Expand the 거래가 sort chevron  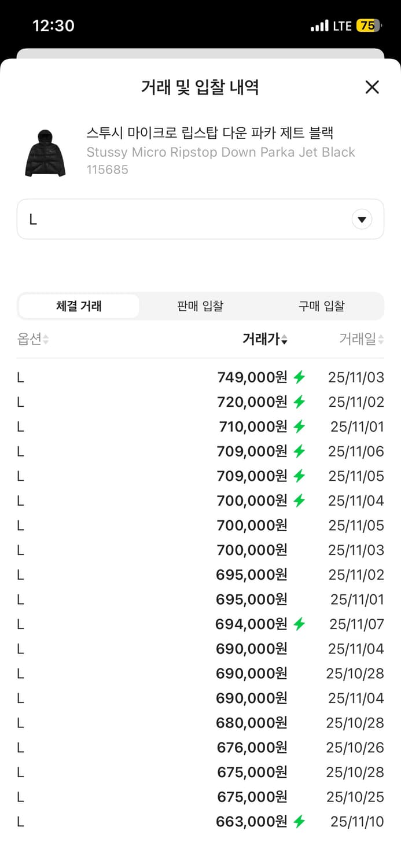click(285, 340)
